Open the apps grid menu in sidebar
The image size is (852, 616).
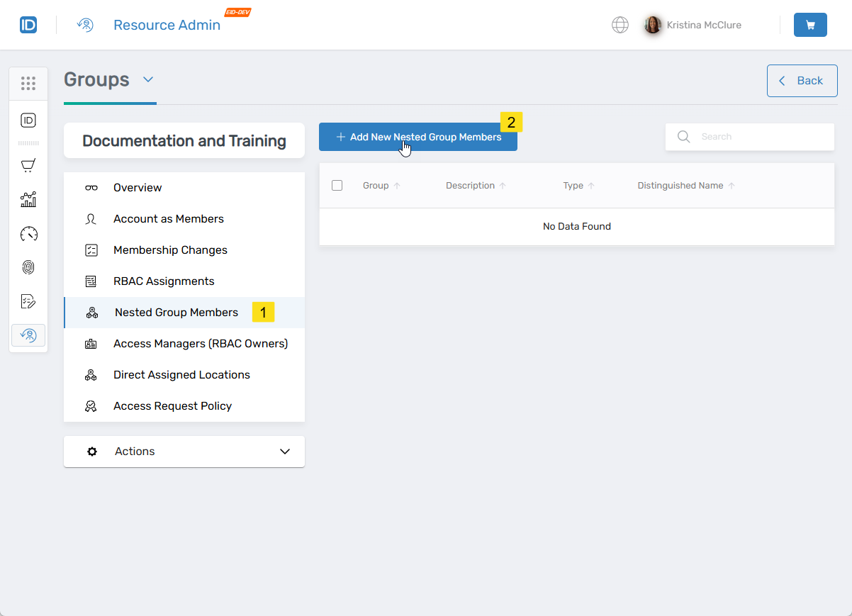28,83
